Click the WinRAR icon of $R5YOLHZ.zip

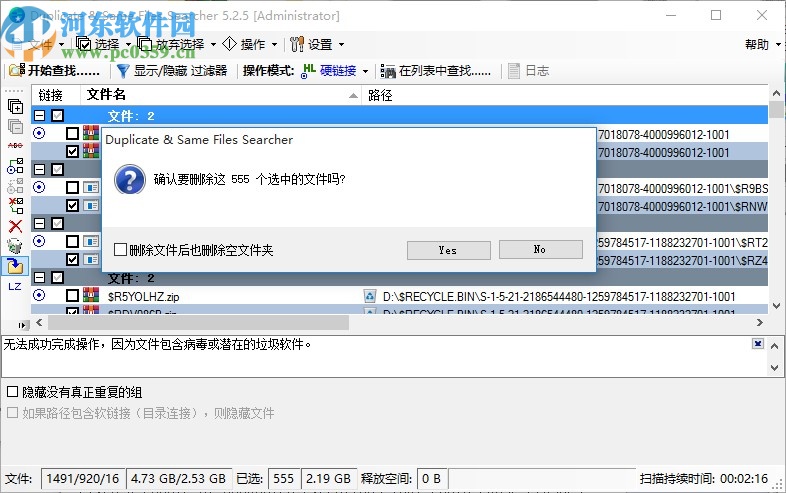pyautogui.click(x=91, y=295)
